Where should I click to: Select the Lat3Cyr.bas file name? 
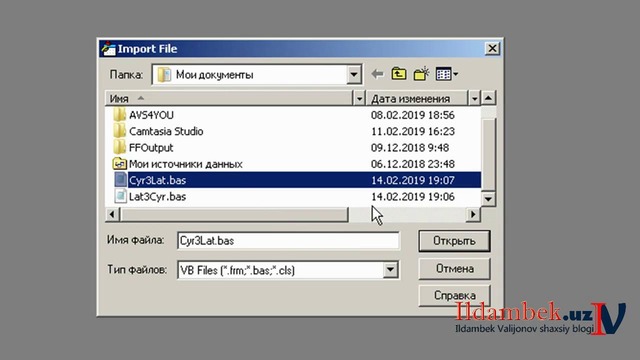click(x=158, y=196)
